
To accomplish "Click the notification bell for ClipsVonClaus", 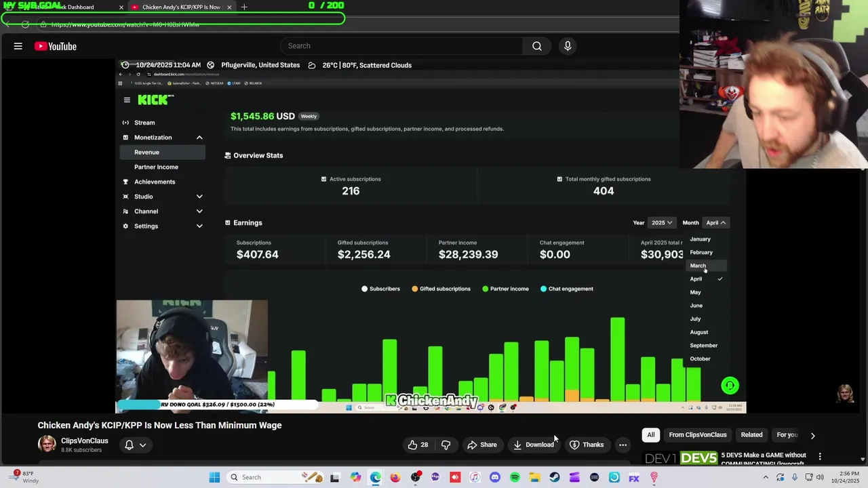I will coord(129,445).
